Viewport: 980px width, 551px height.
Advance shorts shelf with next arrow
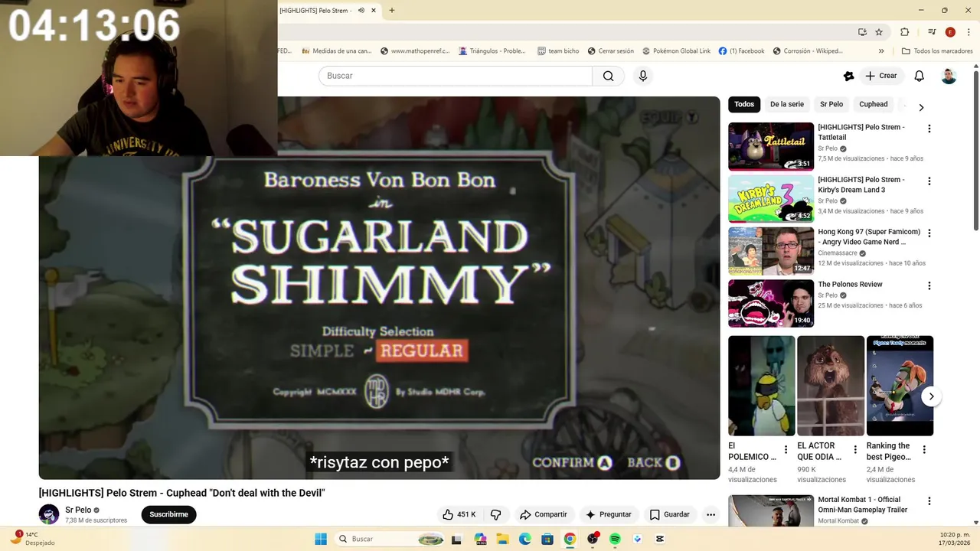[931, 396]
